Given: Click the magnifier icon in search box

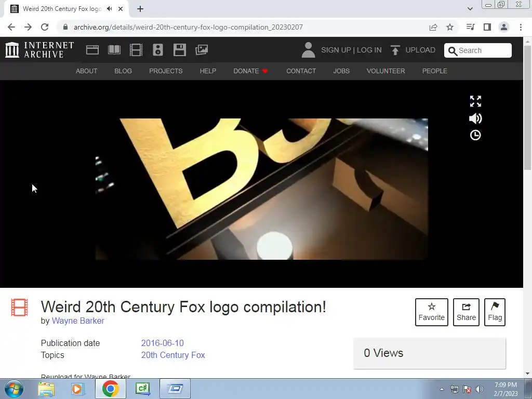Looking at the screenshot, I should point(453,51).
